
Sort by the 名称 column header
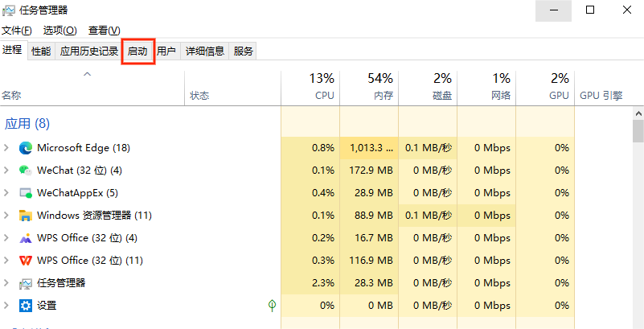pyautogui.click(x=92, y=88)
